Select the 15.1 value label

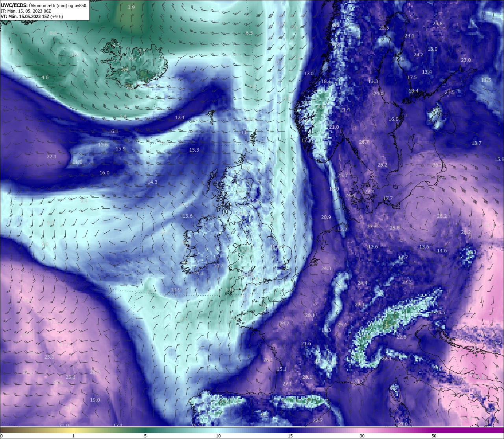point(282,369)
